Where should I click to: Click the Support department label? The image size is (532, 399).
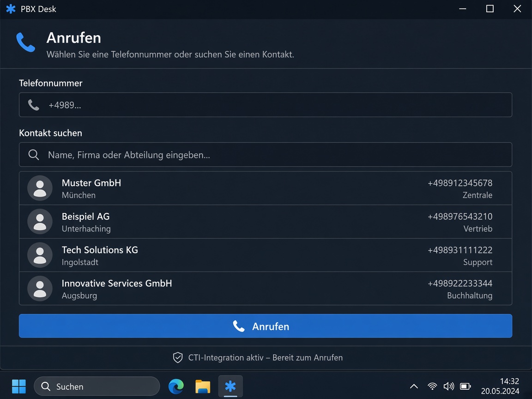click(x=478, y=262)
